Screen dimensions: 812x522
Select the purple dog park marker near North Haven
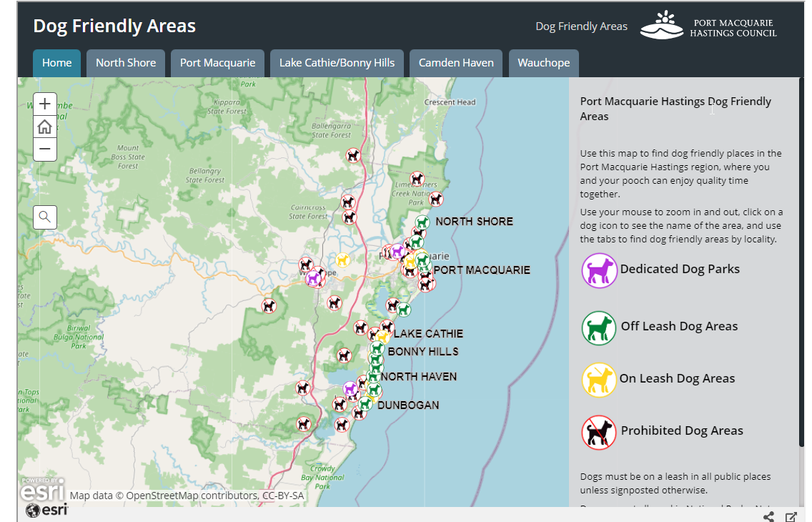(x=350, y=388)
